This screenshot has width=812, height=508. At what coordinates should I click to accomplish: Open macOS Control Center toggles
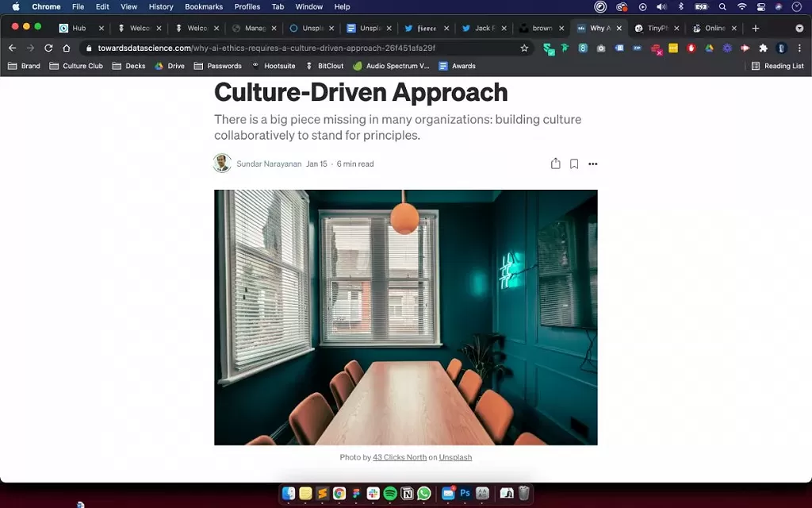[760, 6]
